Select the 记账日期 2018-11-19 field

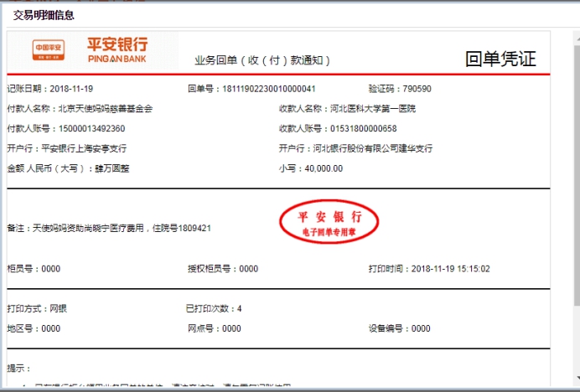pos(50,89)
